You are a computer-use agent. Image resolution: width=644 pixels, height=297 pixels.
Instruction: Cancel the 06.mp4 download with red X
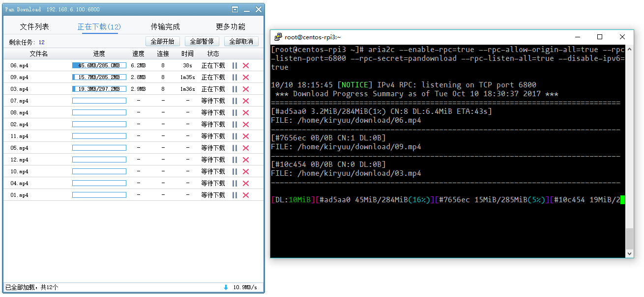click(x=246, y=65)
